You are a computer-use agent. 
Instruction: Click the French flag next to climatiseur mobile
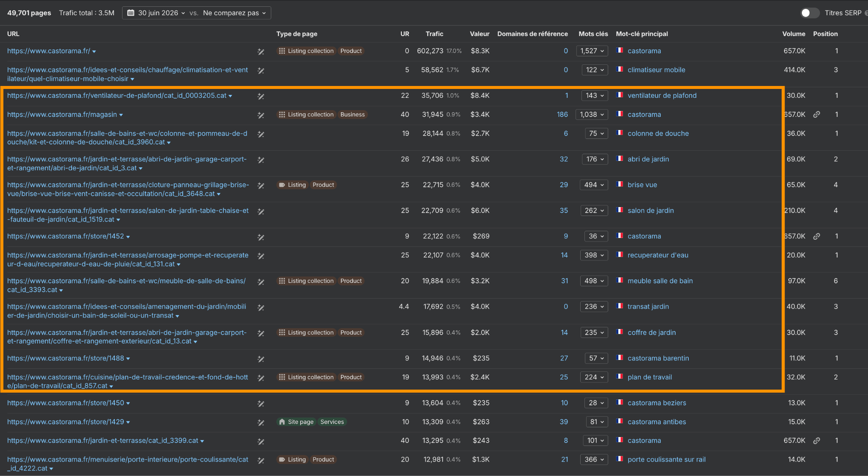[620, 69]
